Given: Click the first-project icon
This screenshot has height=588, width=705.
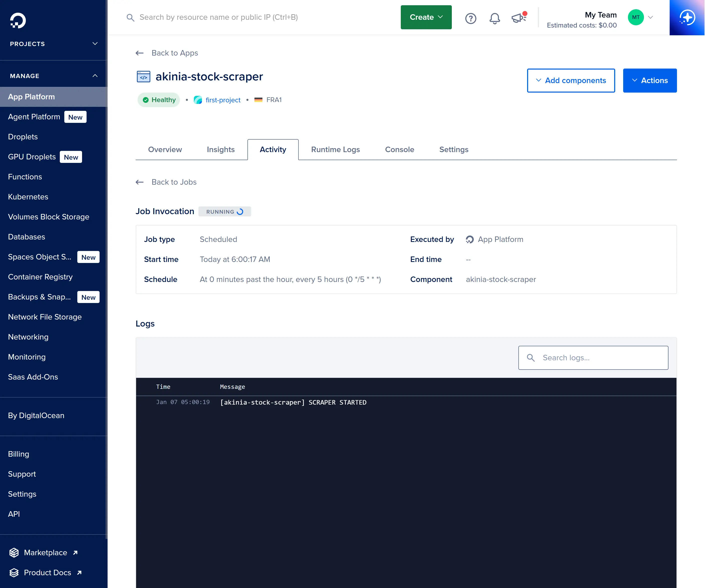Looking at the screenshot, I should [x=198, y=100].
